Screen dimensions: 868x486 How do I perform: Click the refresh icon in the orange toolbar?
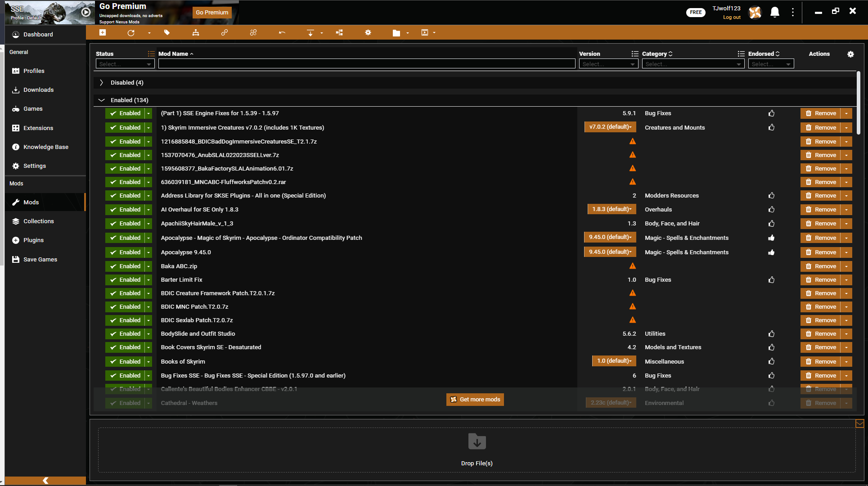(x=131, y=33)
